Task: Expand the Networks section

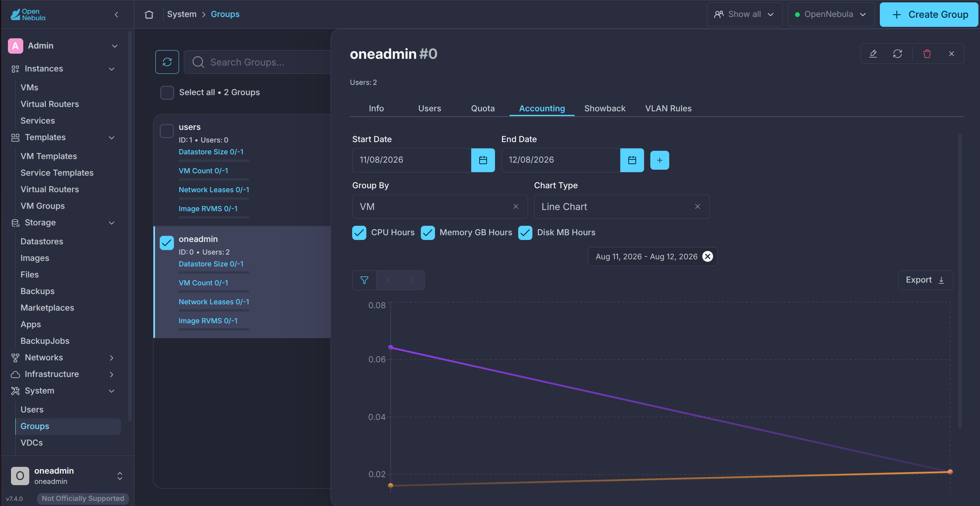Action: click(112, 358)
